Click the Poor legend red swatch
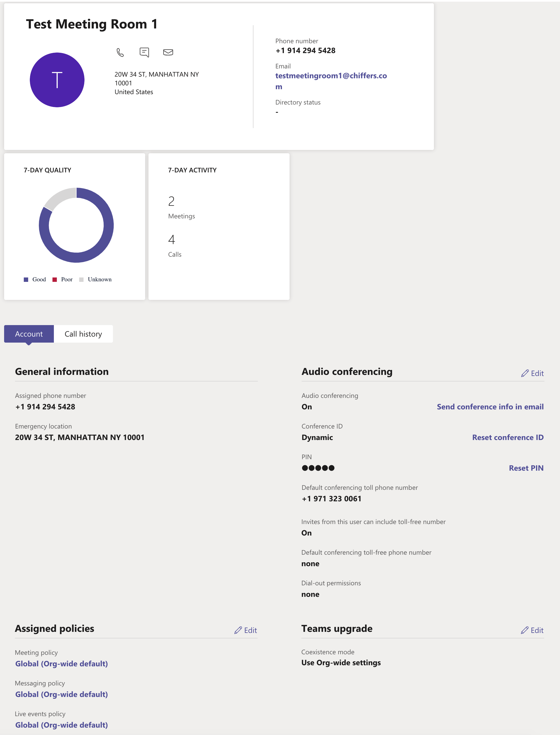 click(x=55, y=279)
